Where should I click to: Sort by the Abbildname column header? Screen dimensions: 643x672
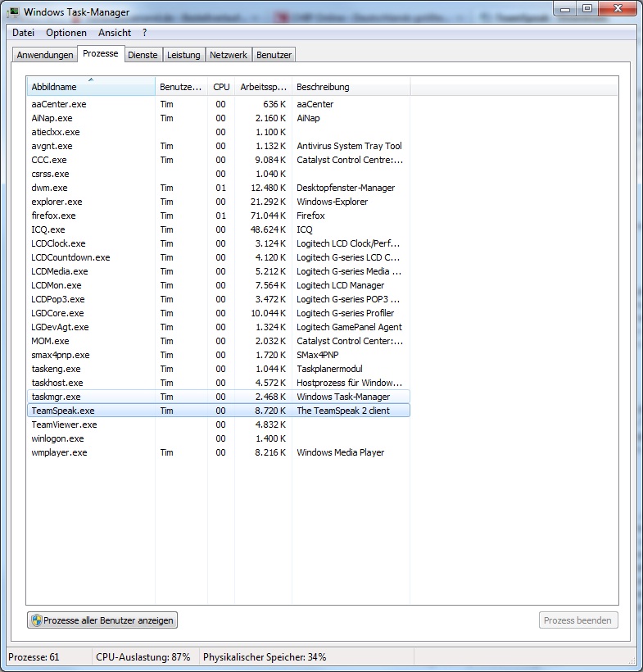point(91,87)
